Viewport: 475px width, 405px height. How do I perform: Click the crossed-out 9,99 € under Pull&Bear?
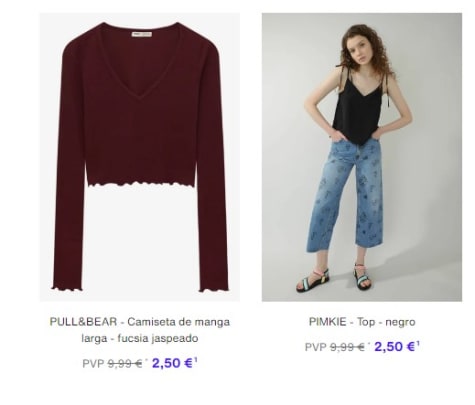[125, 364]
